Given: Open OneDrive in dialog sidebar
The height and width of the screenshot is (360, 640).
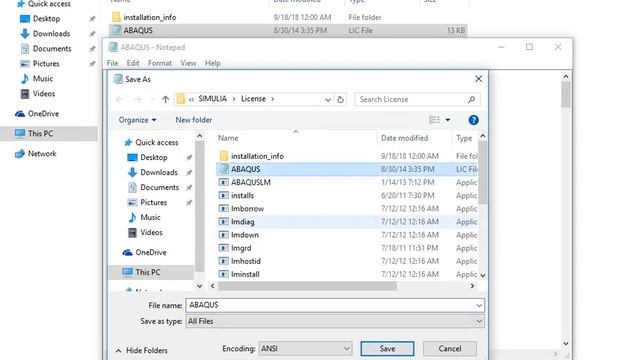Looking at the screenshot, I should [x=150, y=252].
